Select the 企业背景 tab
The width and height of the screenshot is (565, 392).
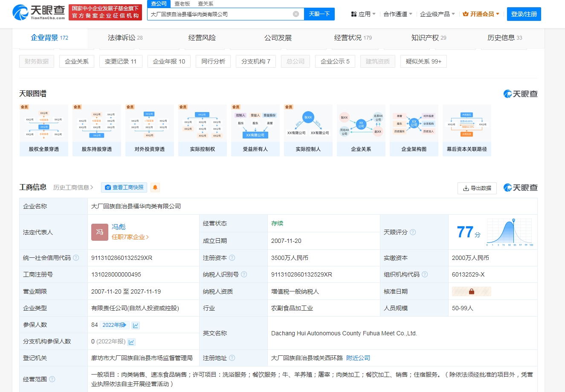click(49, 38)
